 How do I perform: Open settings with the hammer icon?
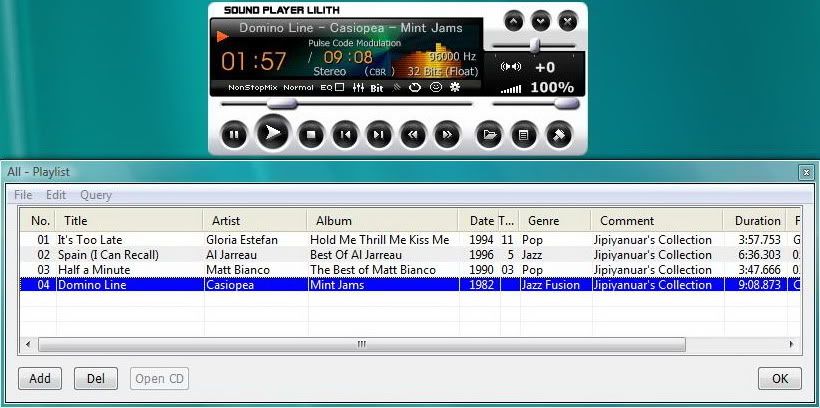point(557,134)
